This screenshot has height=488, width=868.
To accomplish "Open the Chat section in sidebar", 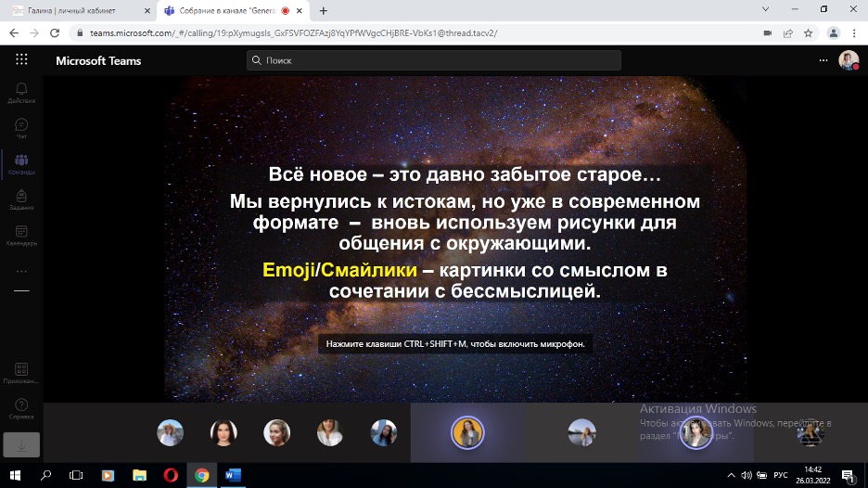I will click(x=21, y=127).
